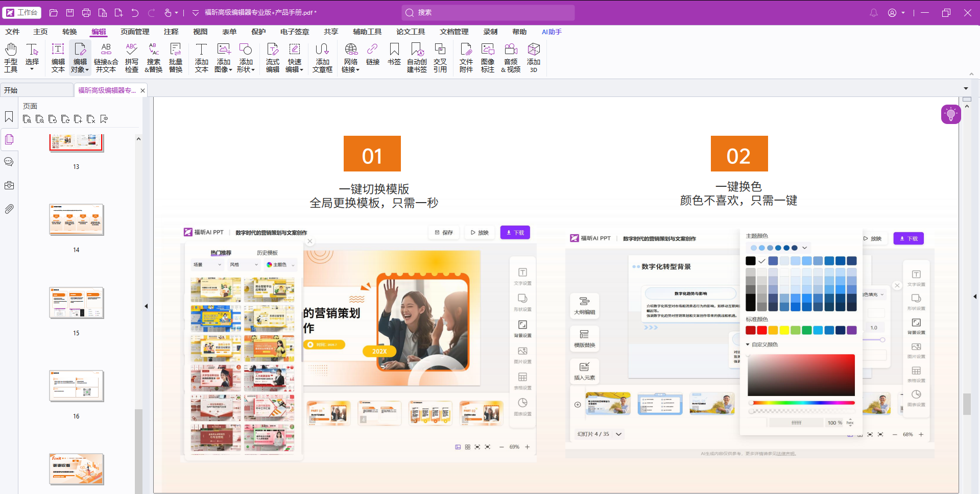The width and height of the screenshot is (980, 494).
Task: Select the Link (链接) tool
Action: coord(373,54)
